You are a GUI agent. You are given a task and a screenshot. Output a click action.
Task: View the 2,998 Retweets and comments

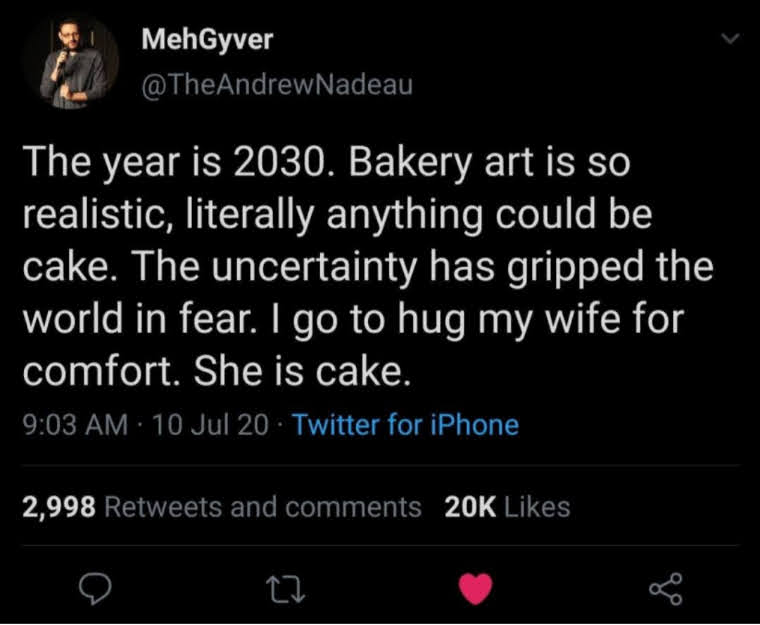[x=222, y=507]
